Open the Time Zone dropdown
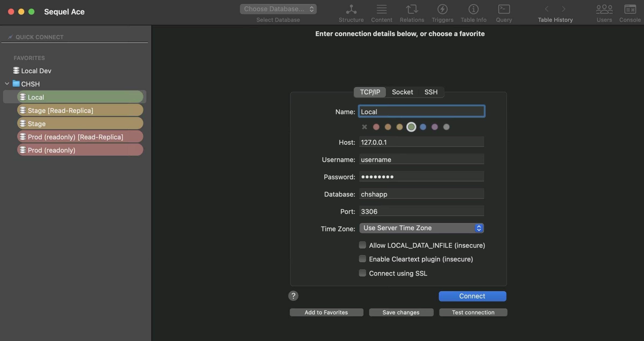This screenshot has width=644, height=341. click(x=421, y=228)
